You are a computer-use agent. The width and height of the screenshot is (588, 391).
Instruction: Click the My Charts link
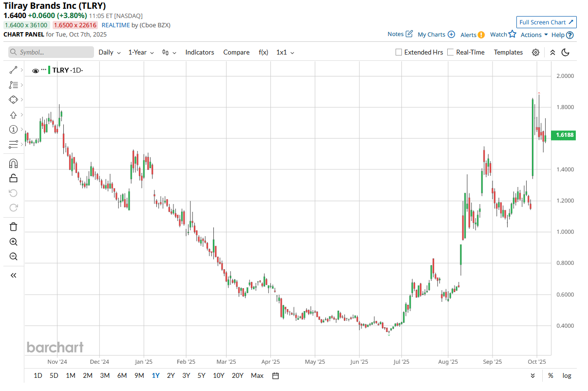pyautogui.click(x=432, y=35)
